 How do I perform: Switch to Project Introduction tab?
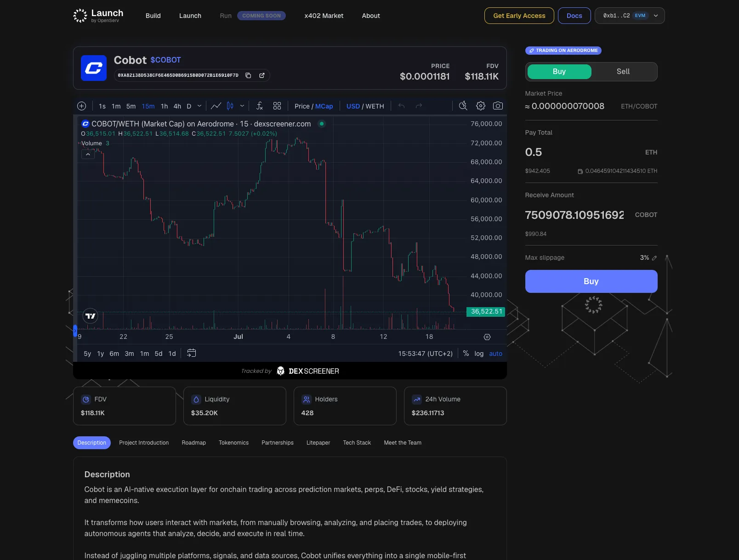point(144,443)
